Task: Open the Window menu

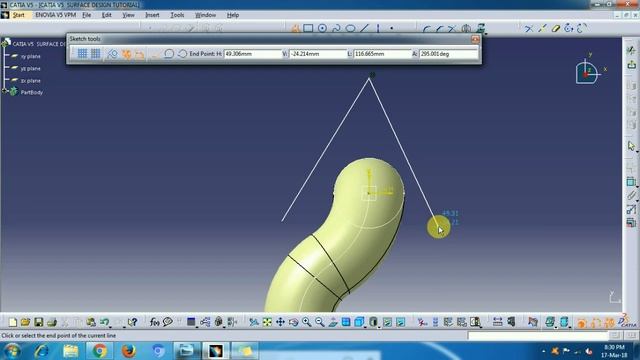Action: pos(205,15)
